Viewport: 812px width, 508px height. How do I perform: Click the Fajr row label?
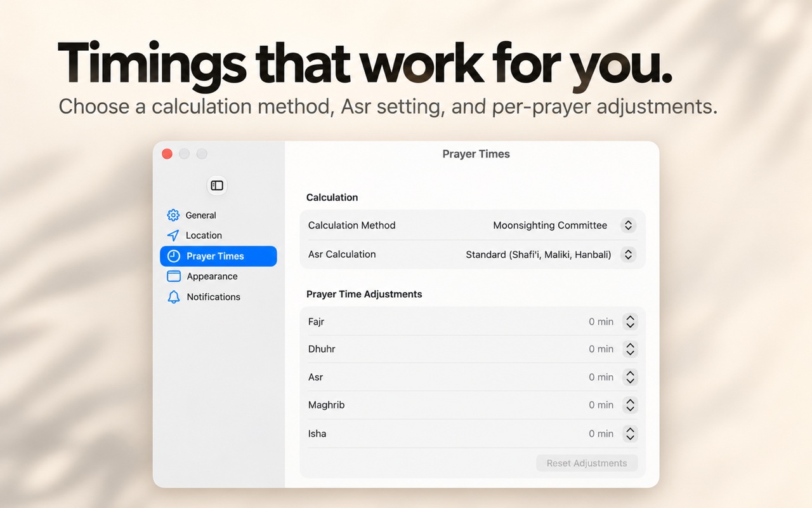pos(316,322)
